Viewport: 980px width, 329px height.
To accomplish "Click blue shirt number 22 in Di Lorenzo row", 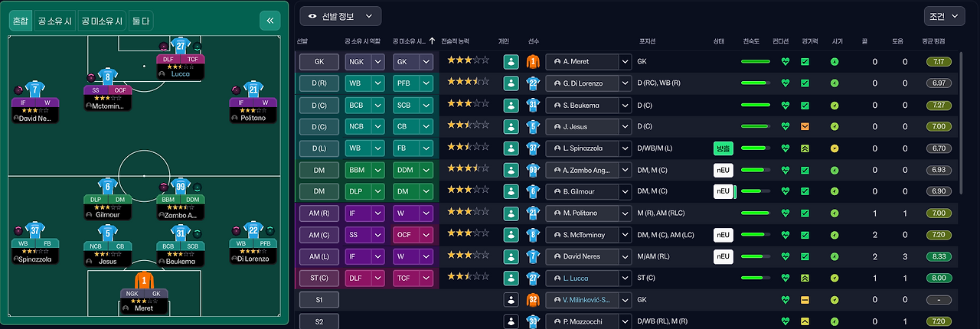I will tap(533, 83).
